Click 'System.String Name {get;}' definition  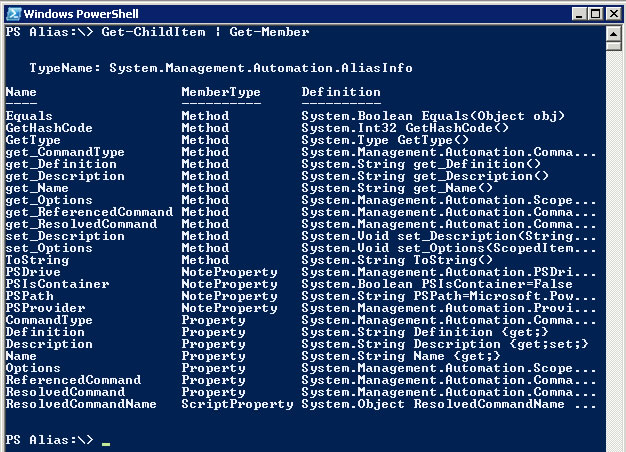point(401,356)
